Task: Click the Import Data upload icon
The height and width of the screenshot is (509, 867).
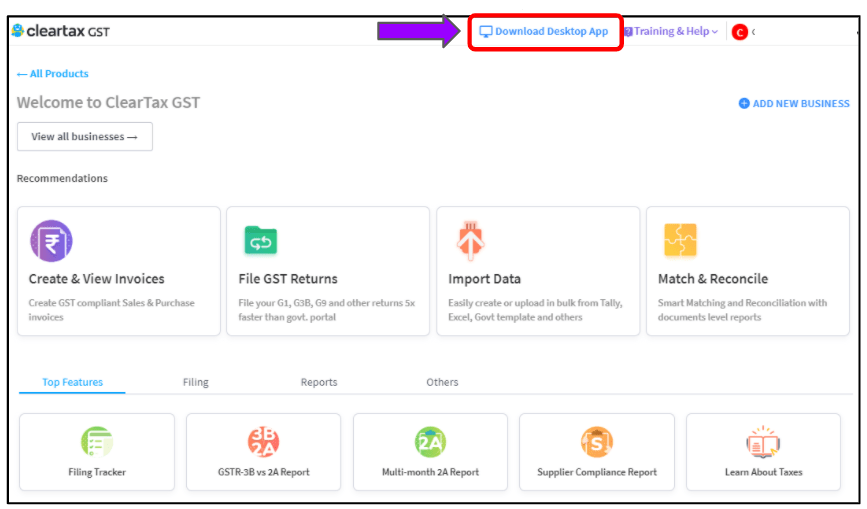Action: pos(471,240)
